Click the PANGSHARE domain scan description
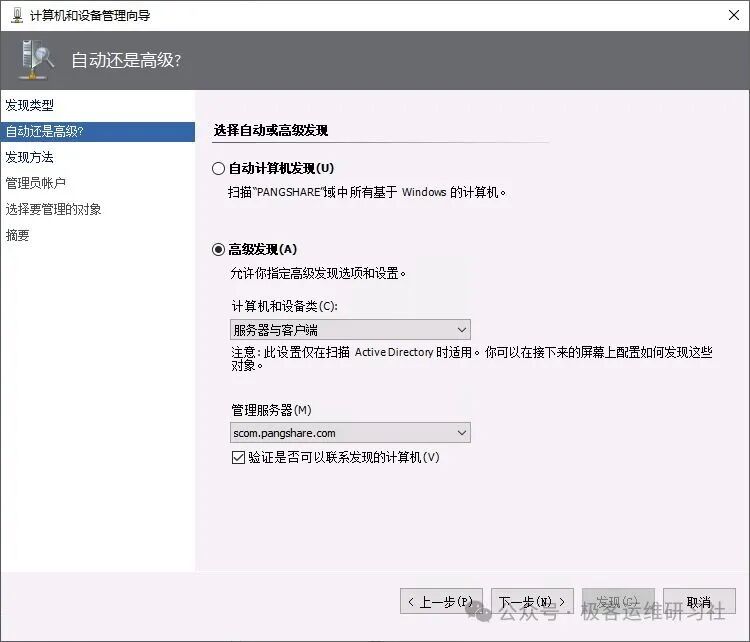750x642 pixels. coord(367,192)
